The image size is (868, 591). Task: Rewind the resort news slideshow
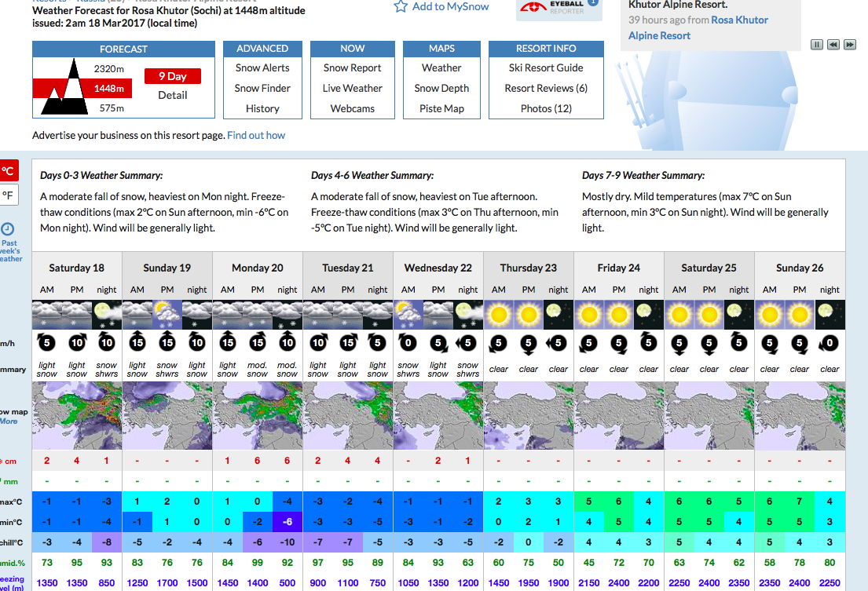[x=833, y=45]
